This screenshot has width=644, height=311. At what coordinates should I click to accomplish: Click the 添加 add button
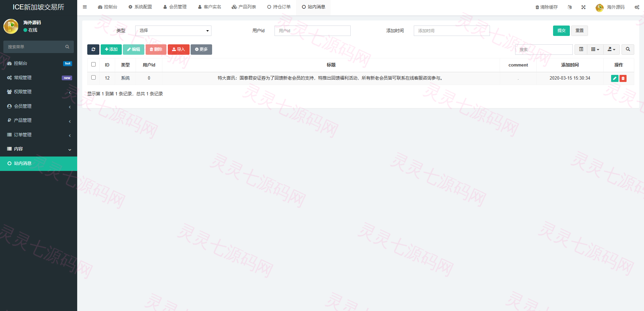tap(111, 49)
